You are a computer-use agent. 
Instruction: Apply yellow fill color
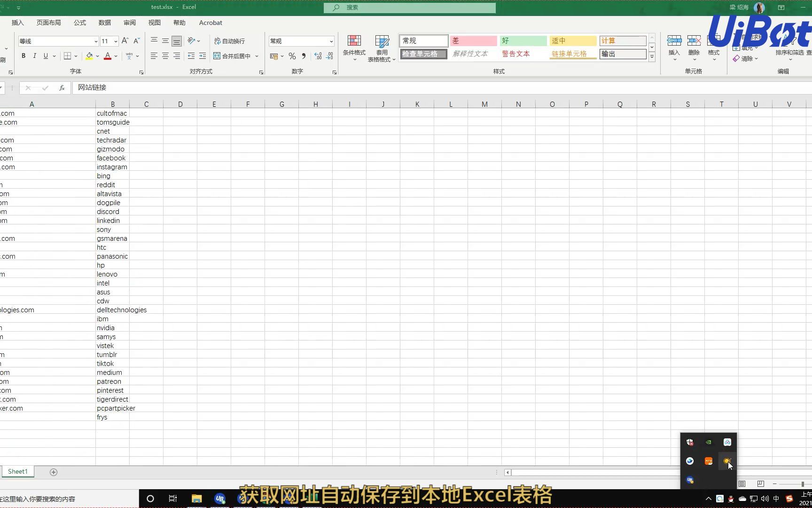click(x=89, y=56)
